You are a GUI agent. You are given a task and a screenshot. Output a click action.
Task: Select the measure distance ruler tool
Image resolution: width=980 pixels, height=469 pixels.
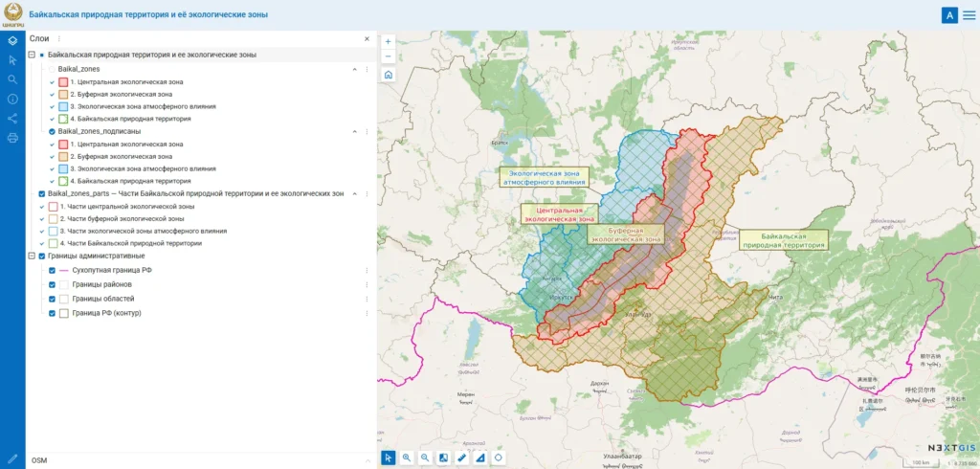pos(462,458)
